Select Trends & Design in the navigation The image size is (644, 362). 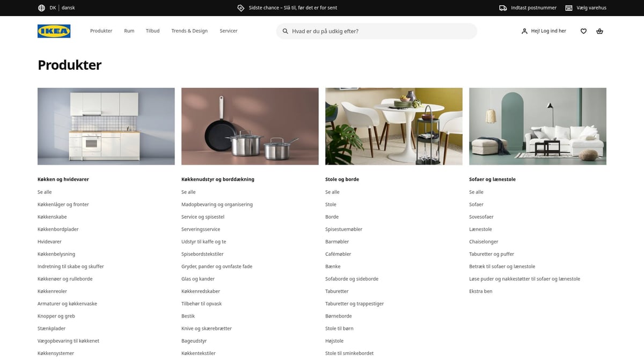[189, 31]
